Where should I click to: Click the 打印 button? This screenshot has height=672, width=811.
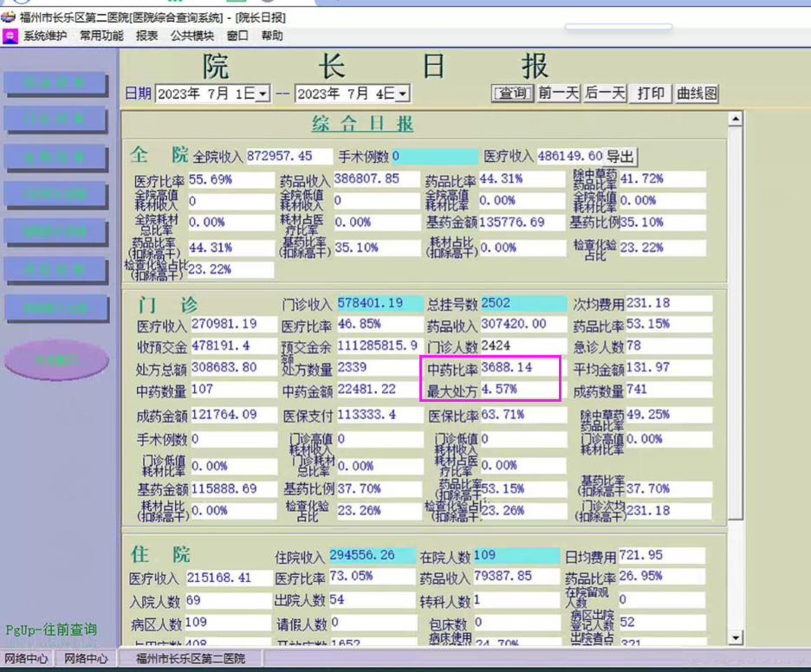pyautogui.click(x=651, y=94)
